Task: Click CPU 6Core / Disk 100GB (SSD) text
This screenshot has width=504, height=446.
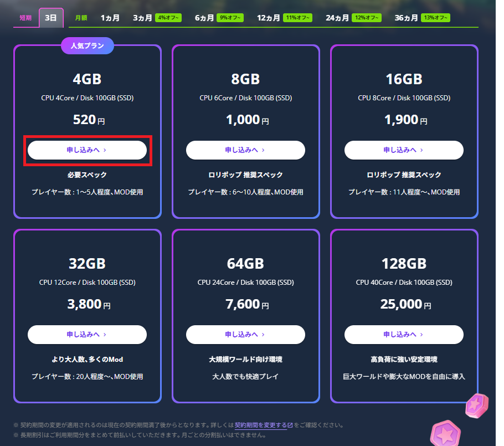Action: 245,98
